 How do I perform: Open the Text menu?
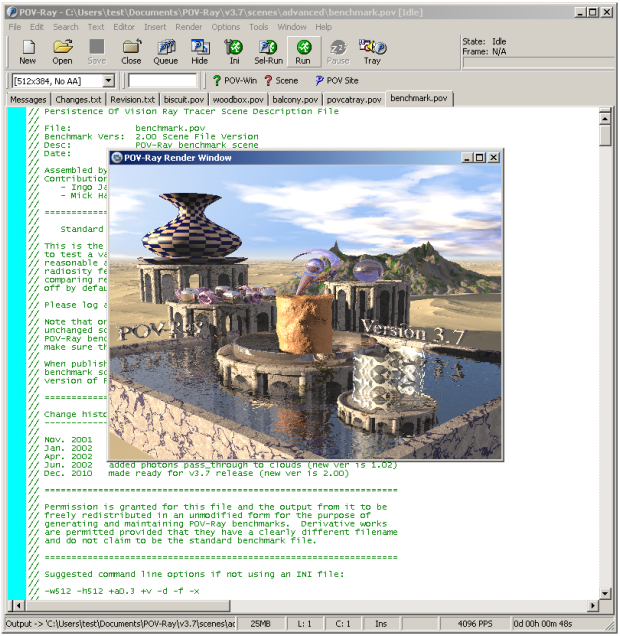96,27
